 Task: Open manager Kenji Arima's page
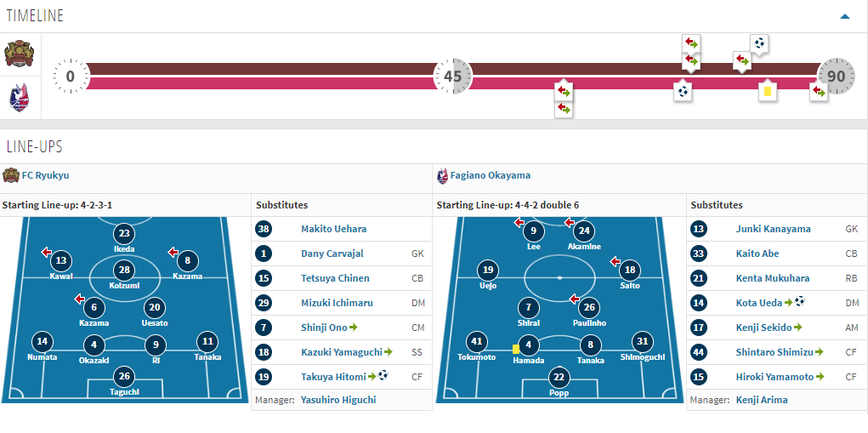point(762,400)
